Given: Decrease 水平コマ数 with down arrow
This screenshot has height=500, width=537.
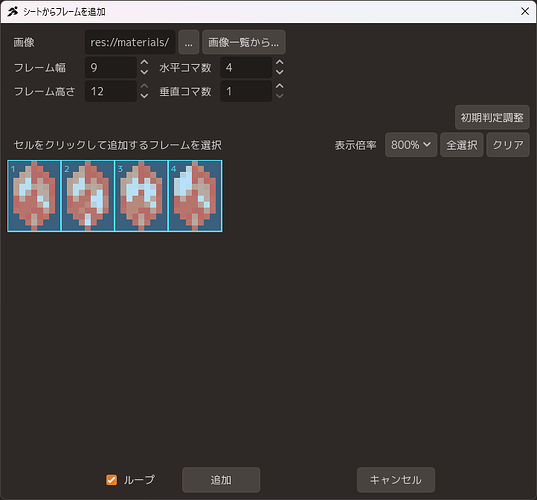Looking at the screenshot, I should click(280, 72).
